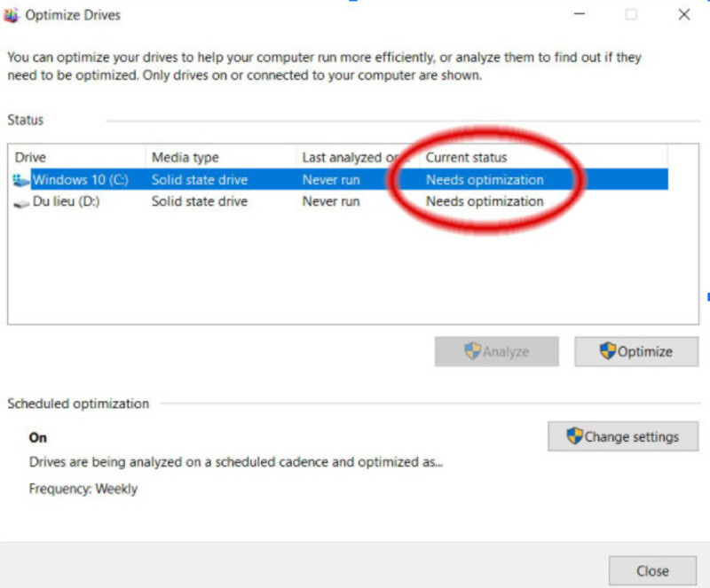Click the grayed-out Analyze button
This screenshot has width=710, height=588.
point(496,352)
